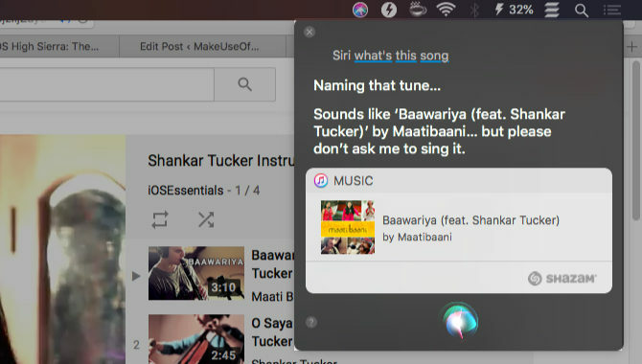Open Notification Center list icon
Viewport: 642px width, 364px height.
click(x=612, y=10)
